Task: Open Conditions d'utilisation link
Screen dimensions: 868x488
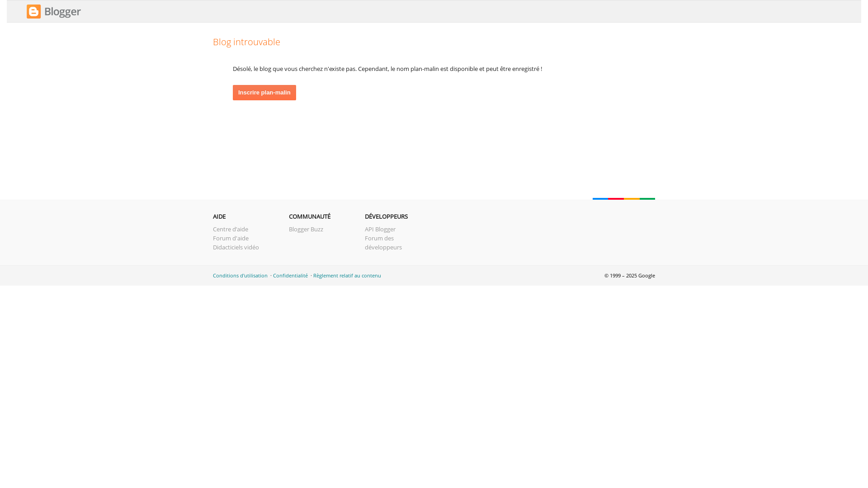Action: coord(240,276)
